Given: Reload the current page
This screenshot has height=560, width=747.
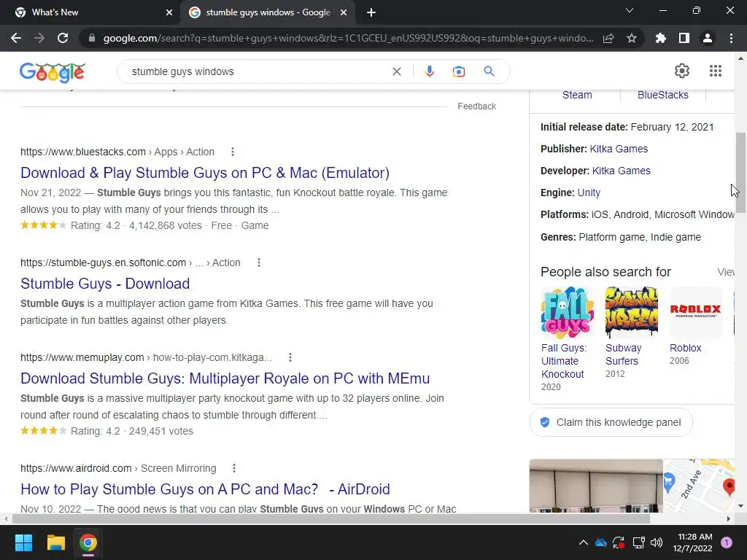Looking at the screenshot, I should click(x=63, y=38).
